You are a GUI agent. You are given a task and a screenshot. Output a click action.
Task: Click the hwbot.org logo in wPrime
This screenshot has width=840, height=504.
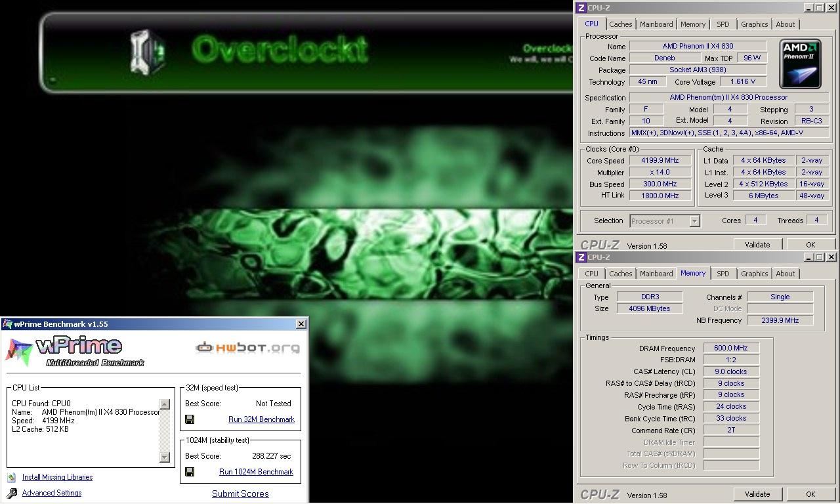[248, 347]
